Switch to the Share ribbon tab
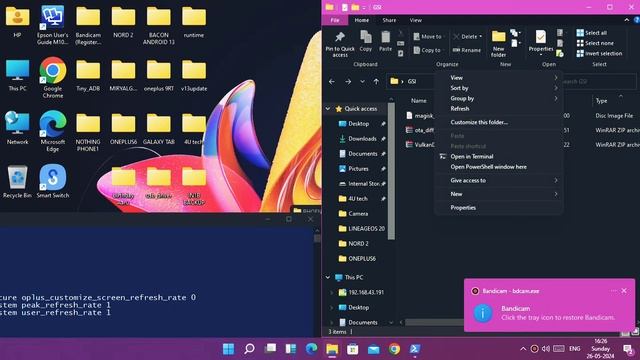This screenshot has width=640, height=360. (389, 20)
